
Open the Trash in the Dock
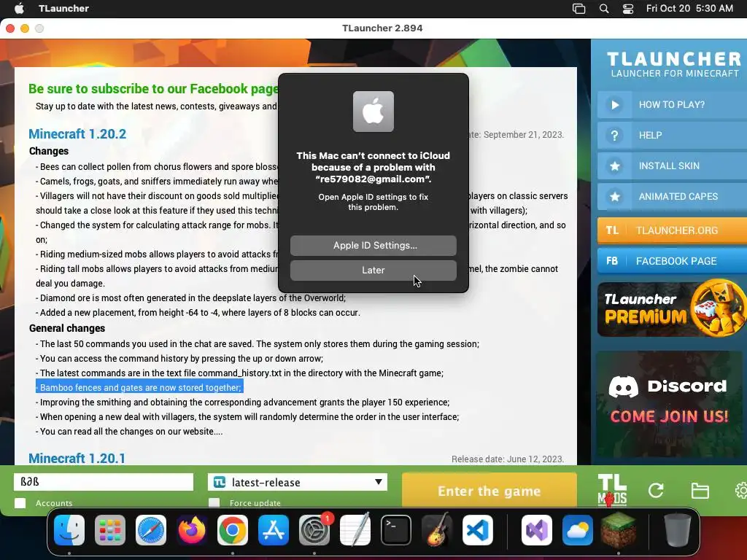pyautogui.click(x=677, y=529)
